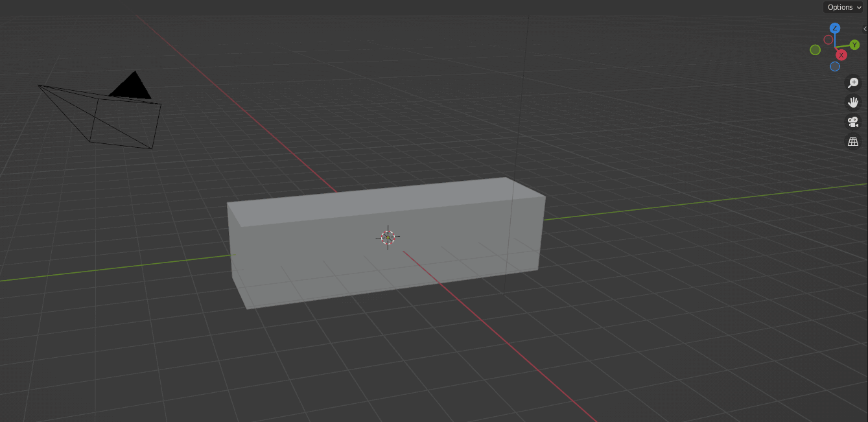Expand the hidden N-panel sidebar arrow
Viewport: 868px width, 422px height.
coord(865,29)
